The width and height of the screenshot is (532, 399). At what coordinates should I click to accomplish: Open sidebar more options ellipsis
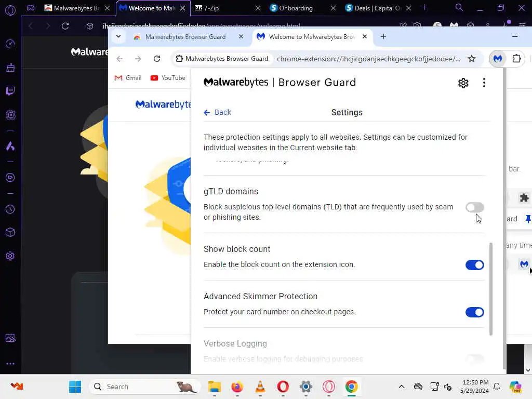[x=10, y=363]
